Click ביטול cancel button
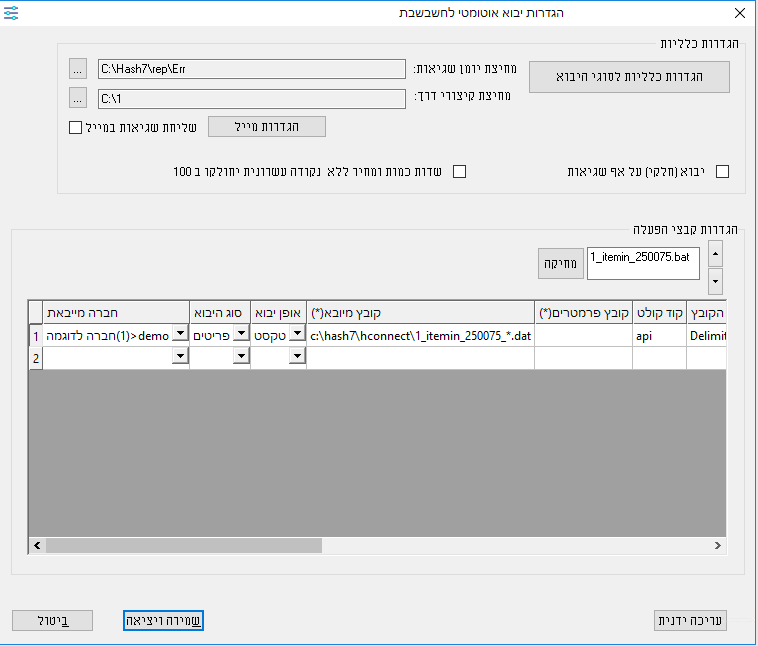Image resolution: width=758 pixels, height=646 pixels. click(52, 620)
